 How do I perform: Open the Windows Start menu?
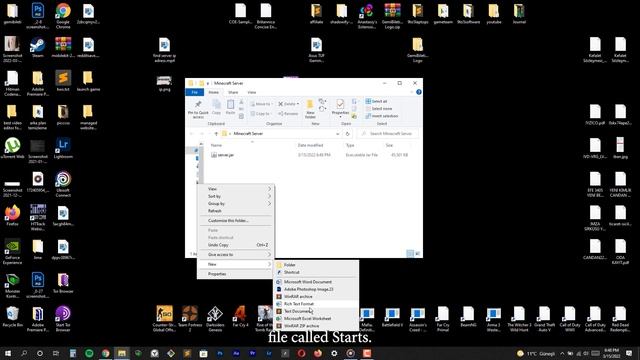7,353
